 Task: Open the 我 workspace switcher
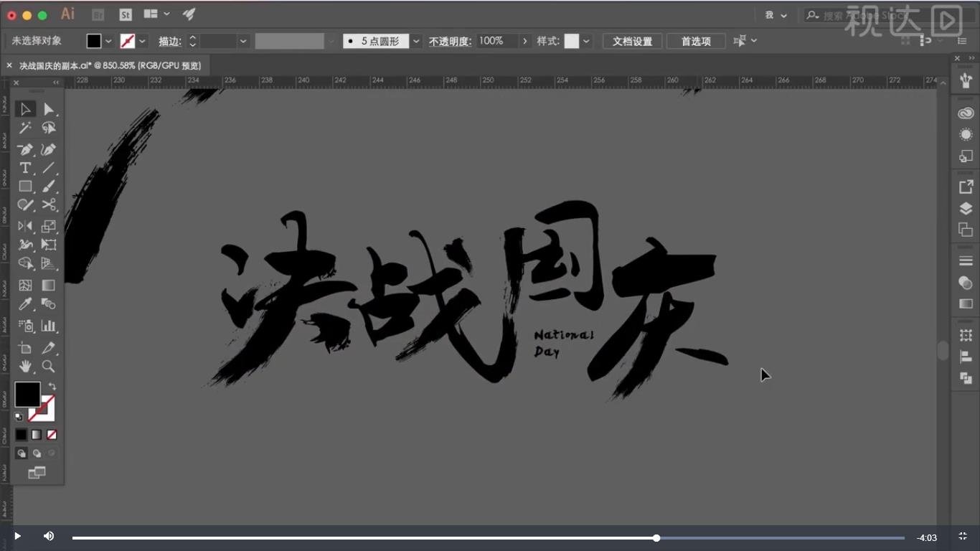point(776,15)
